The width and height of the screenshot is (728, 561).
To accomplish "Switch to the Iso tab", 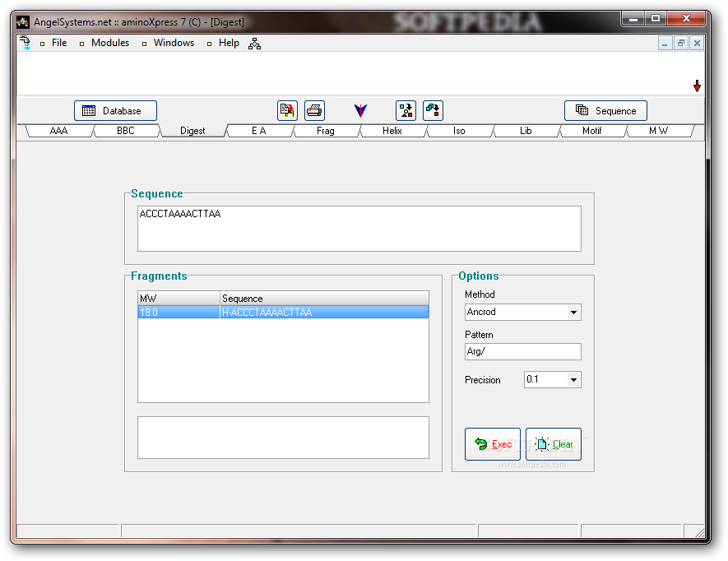I will click(x=459, y=131).
